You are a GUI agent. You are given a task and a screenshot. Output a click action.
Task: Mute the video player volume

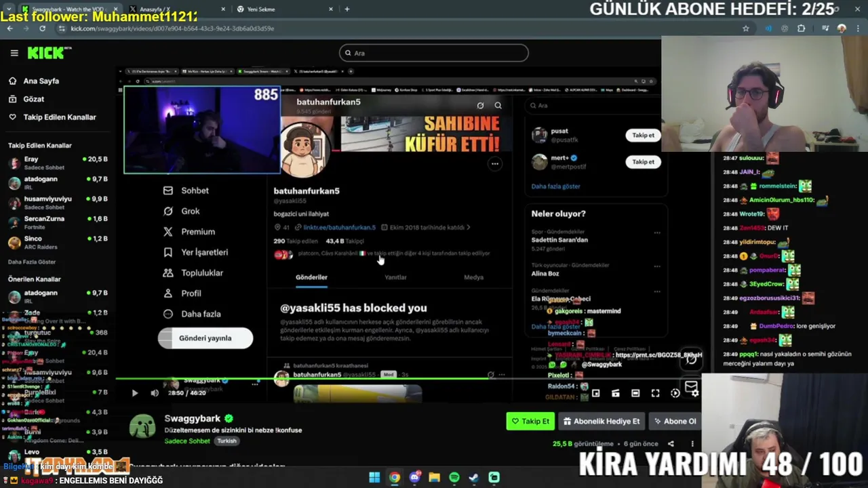pyautogui.click(x=155, y=393)
